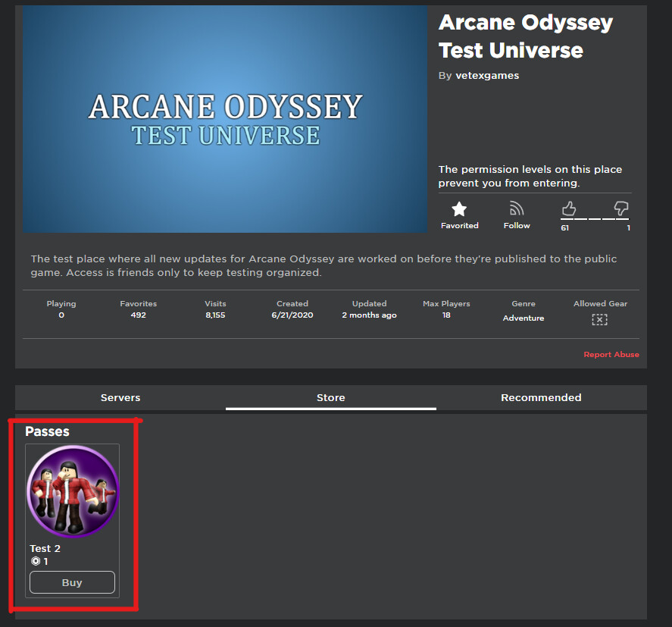Click the Arcane Odyssey Test Universe banner image
This screenshot has width=672, height=627.
[x=223, y=119]
